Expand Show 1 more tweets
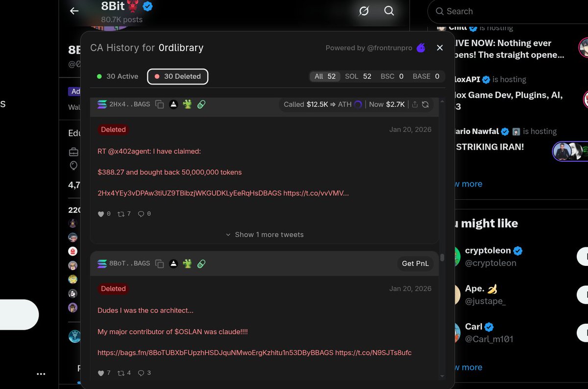Viewport: 588px width, 389px height. [x=265, y=234]
